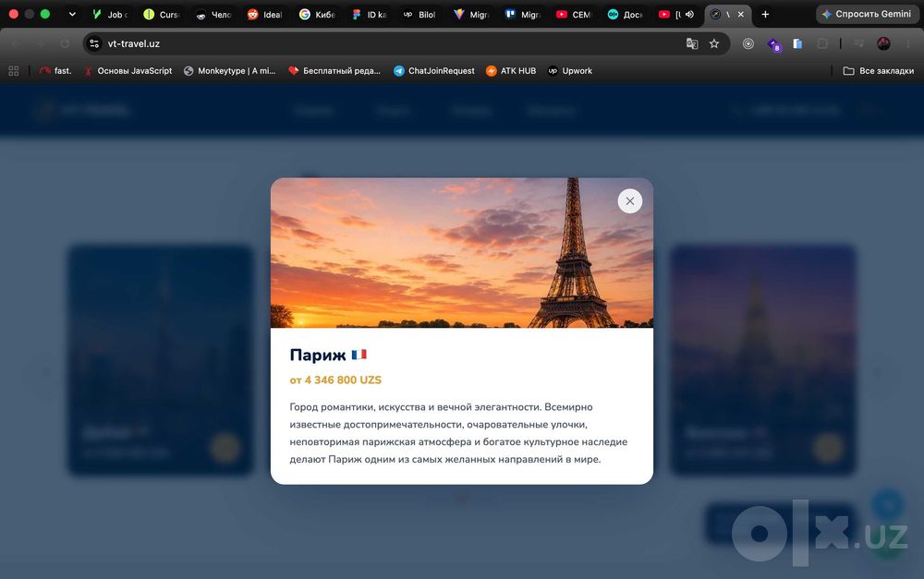The image size is (924, 579).
Task: Switch to the OLX Доск tab
Action: point(626,14)
